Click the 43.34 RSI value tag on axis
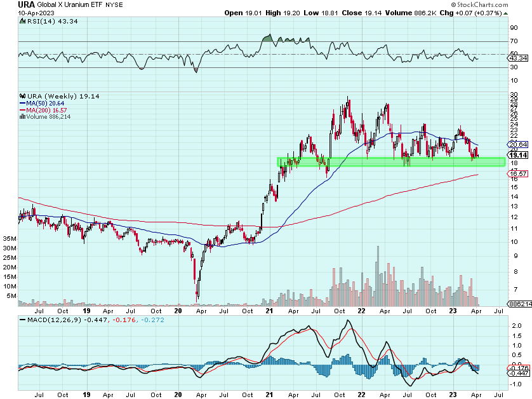This screenshot has height=399, width=532. click(519, 58)
